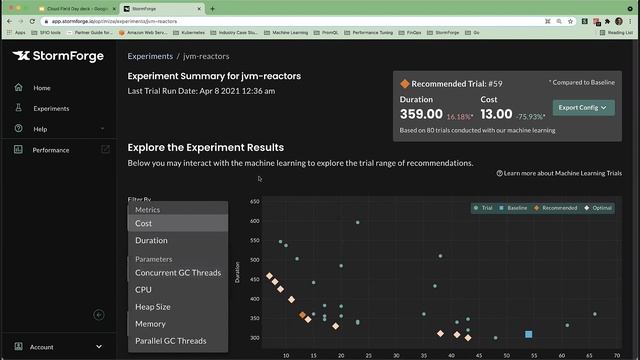The height and width of the screenshot is (360, 640).
Task: Click the Home house icon
Action: [18, 87]
